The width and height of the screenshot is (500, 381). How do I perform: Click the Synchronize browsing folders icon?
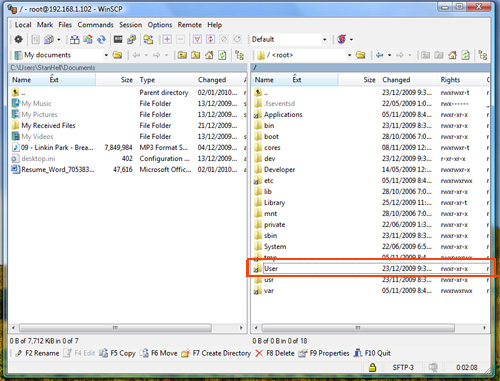click(x=148, y=39)
